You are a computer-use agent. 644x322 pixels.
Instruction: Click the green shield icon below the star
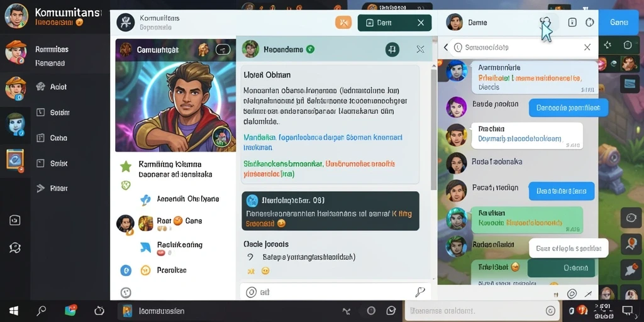tap(126, 186)
